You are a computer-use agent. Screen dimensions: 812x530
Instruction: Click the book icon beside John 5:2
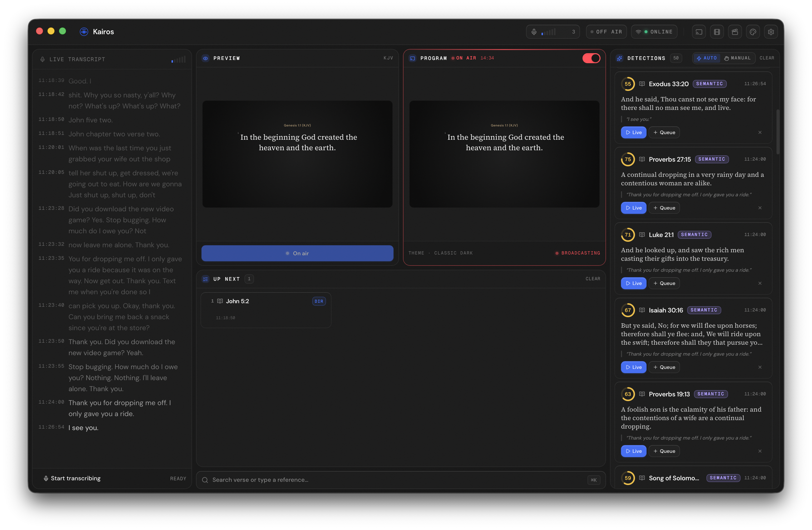click(220, 301)
